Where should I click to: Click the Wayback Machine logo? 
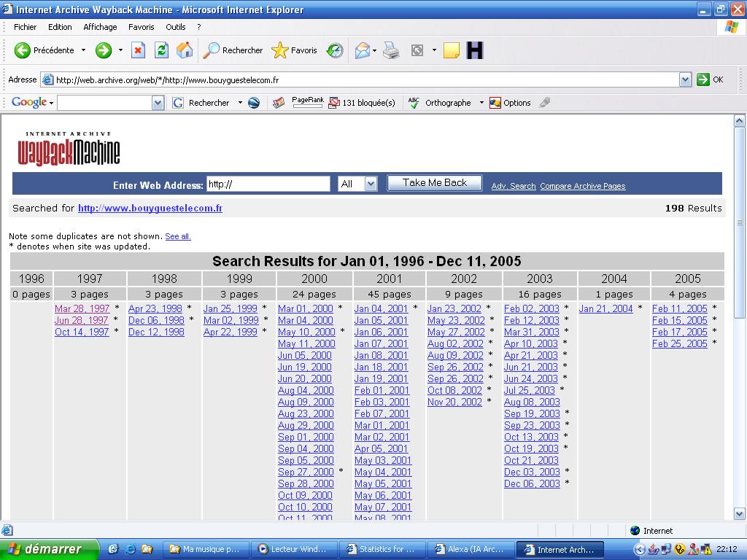click(69, 149)
